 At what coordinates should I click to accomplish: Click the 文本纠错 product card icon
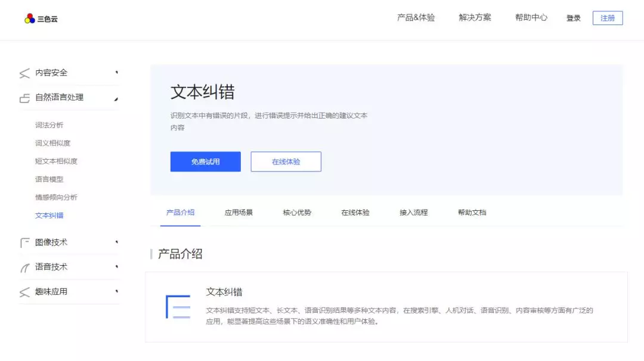tap(178, 307)
